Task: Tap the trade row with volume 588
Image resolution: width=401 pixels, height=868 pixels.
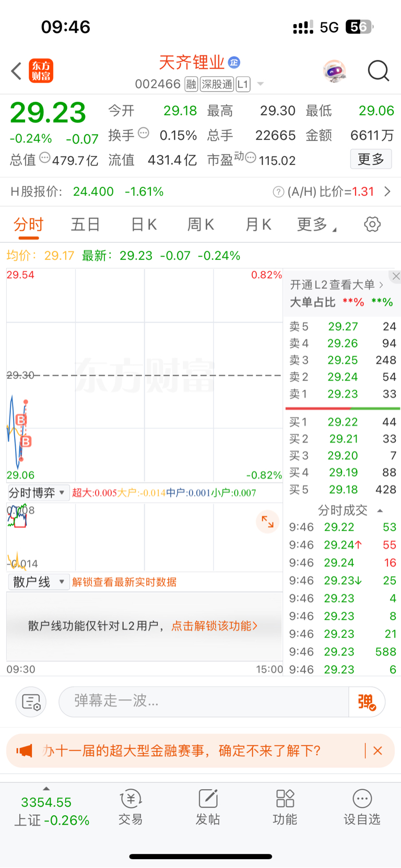Action: click(343, 652)
